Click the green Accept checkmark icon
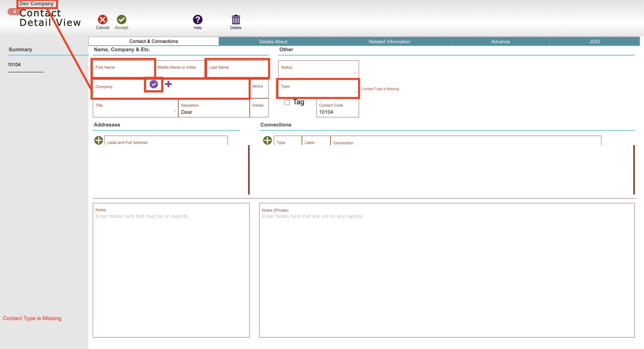 pyautogui.click(x=122, y=19)
